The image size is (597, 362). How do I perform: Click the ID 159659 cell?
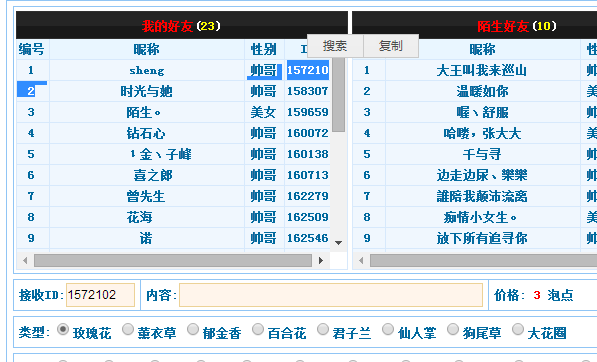coord(308,112)
